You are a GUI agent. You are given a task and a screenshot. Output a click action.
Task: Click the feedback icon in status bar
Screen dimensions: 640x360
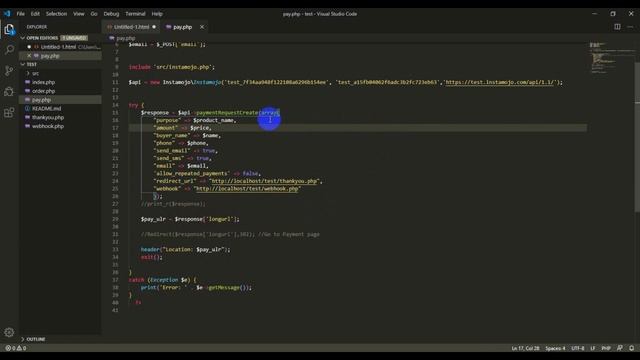620,348
